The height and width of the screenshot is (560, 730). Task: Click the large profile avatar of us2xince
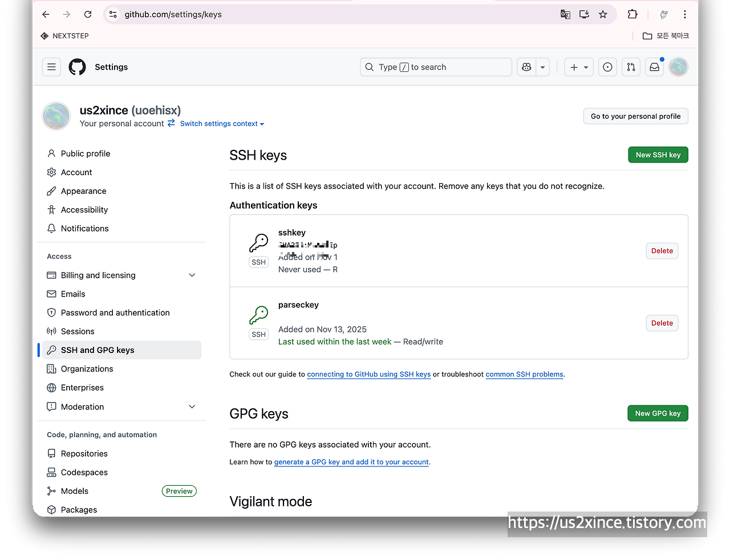click(56, 116)
